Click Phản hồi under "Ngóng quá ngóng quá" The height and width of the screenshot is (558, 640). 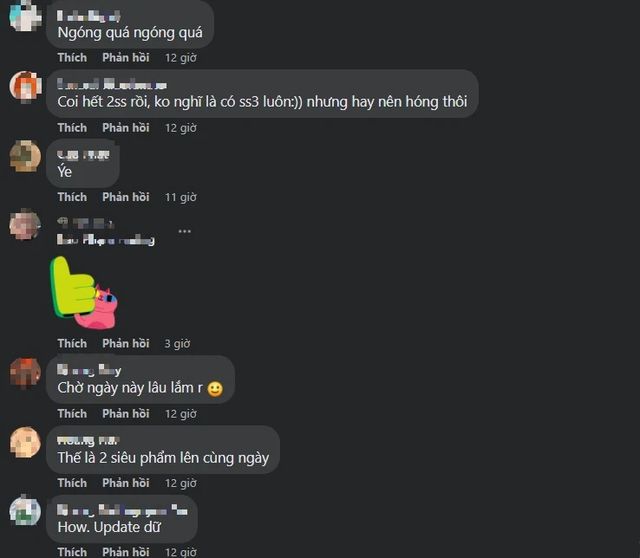[x=126, y=58]
